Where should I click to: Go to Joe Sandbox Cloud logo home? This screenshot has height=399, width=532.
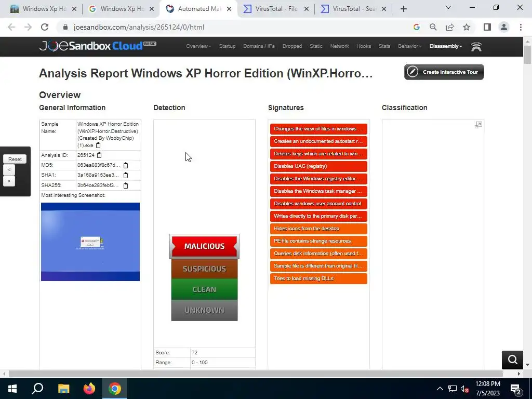[x=97, y=46]
